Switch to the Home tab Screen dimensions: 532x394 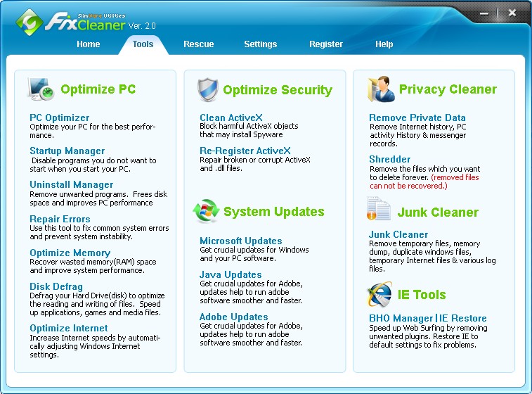[x=89, y=44]
